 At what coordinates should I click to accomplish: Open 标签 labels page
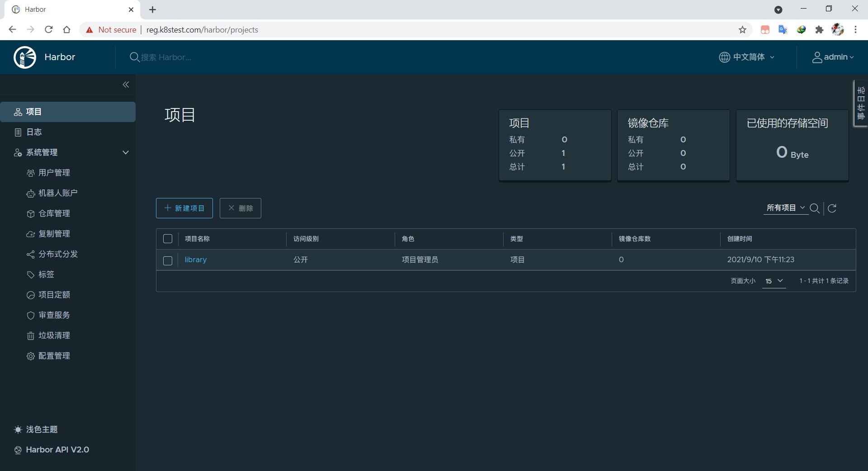pyautogui.click(x=46, y=274)
